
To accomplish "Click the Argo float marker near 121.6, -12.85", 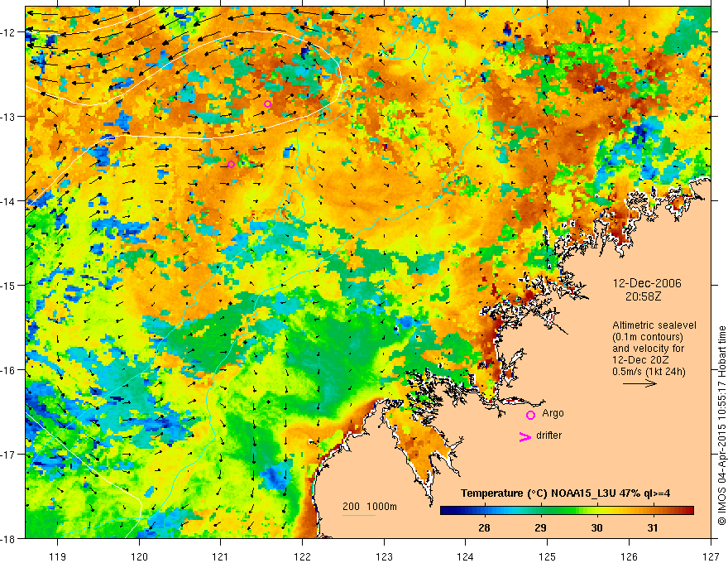I will point(267,103).
